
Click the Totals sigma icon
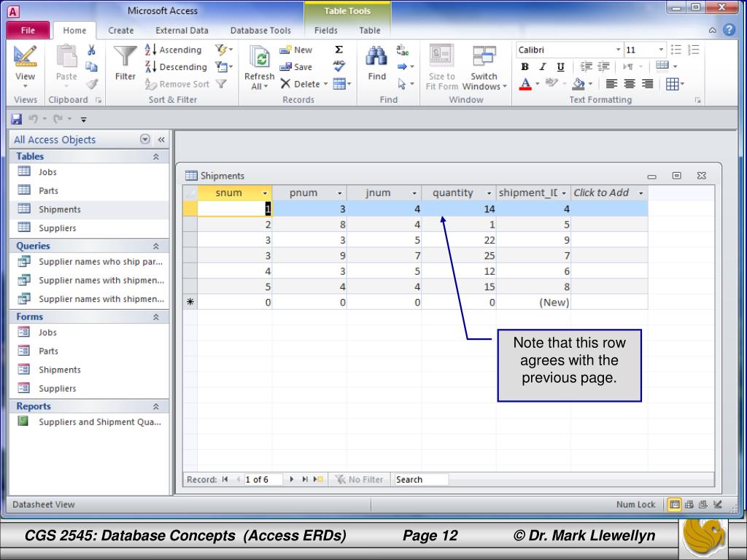tap(338, 50)
